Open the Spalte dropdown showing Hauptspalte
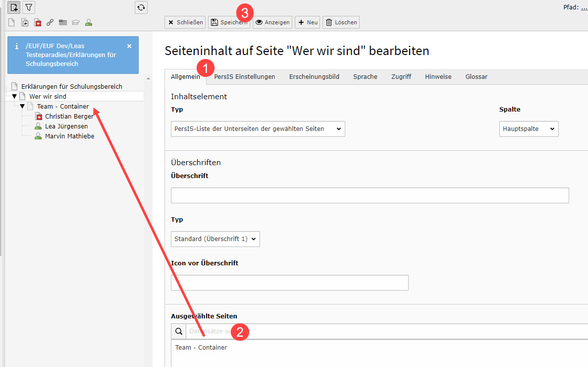Viewport: 588px width, 367px height. [x=529, y=129]
